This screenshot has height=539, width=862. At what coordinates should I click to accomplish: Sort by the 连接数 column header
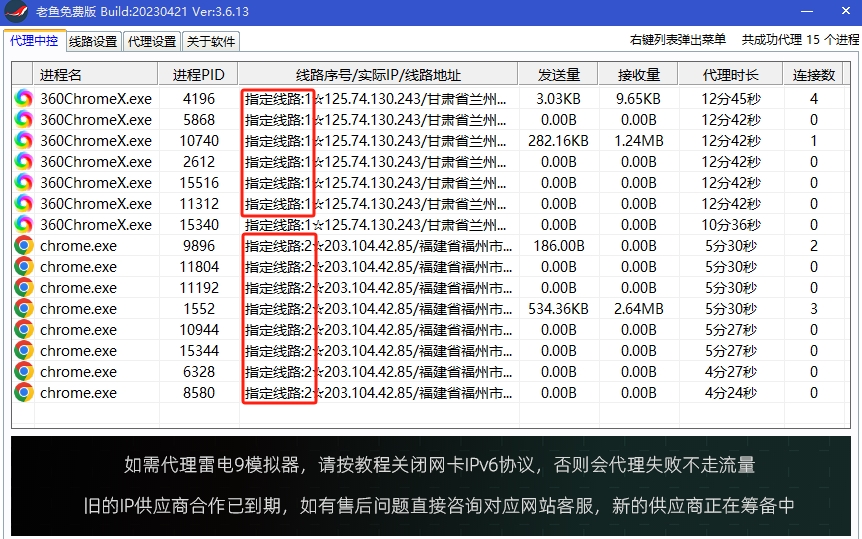pos(814,75)
